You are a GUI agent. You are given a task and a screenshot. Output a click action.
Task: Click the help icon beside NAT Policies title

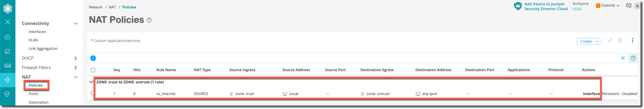coord(149,20)
